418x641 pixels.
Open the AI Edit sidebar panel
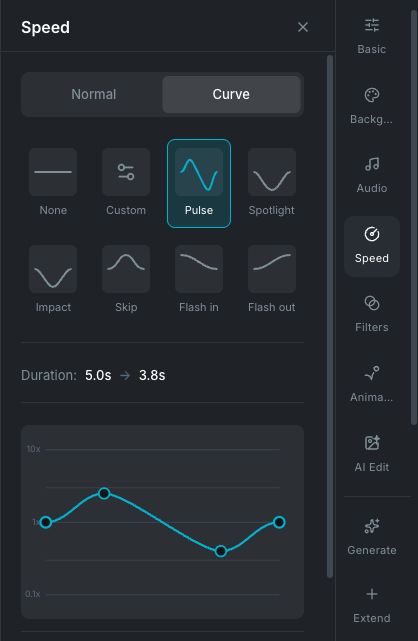pos(372,455)
